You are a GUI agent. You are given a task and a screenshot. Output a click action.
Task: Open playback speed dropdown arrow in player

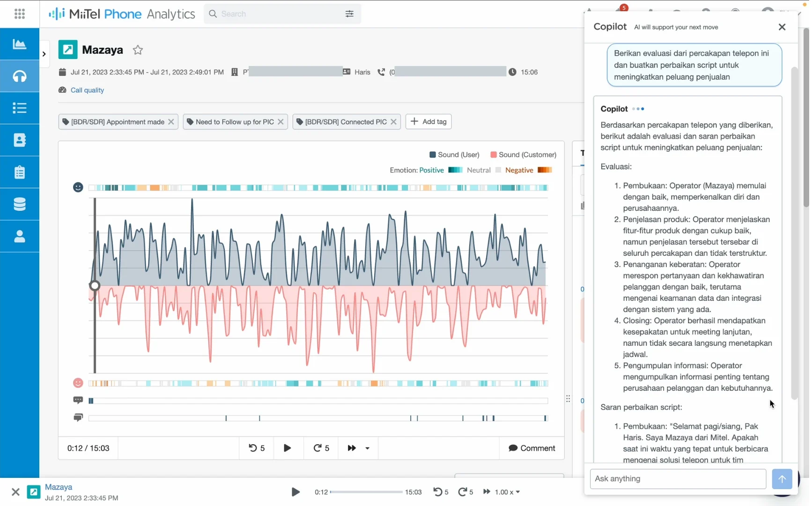[368, 448]
